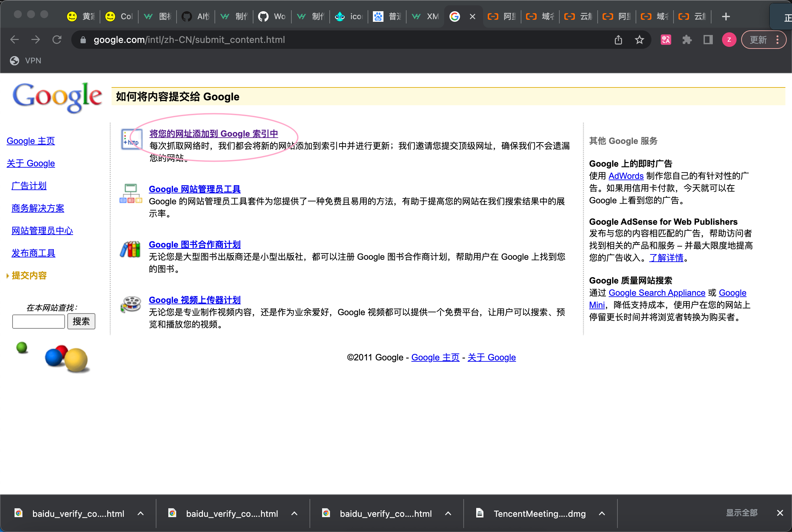792x532 pixels.
Task: Open the 广告计划 link
Action: pyautogui.click(x=29, y=185)
